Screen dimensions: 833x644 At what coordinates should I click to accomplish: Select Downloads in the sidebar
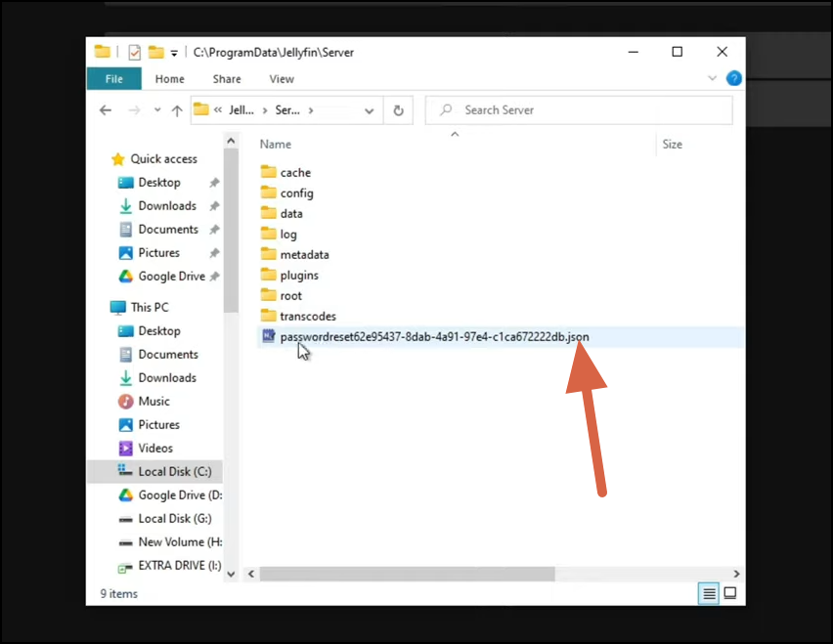(x=168, y=205)
